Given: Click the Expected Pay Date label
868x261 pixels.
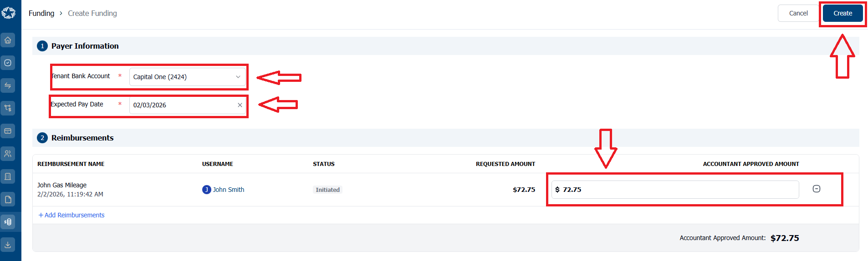Looking at the screenshot, I should coord(77,104).
